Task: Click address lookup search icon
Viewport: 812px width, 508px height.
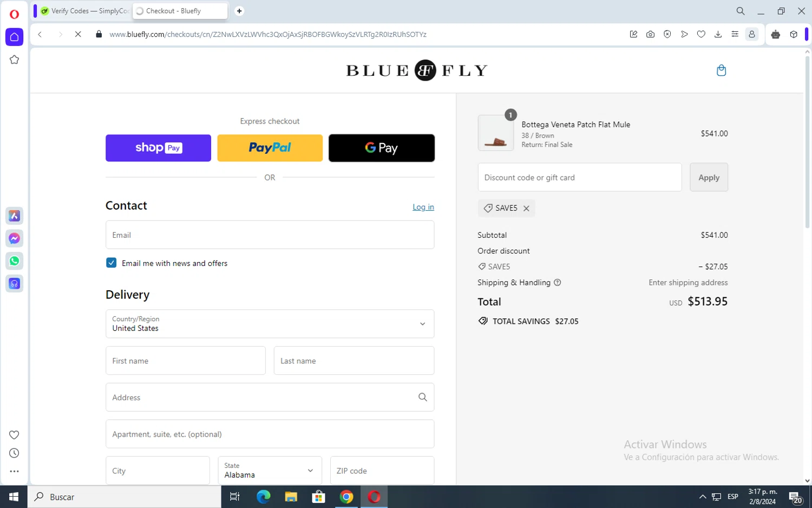Action: [x=423, y=397]
